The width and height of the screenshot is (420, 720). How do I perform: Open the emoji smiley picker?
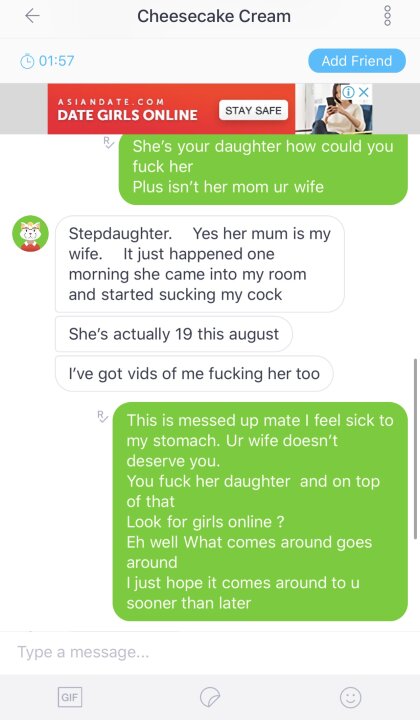point(351,698)
